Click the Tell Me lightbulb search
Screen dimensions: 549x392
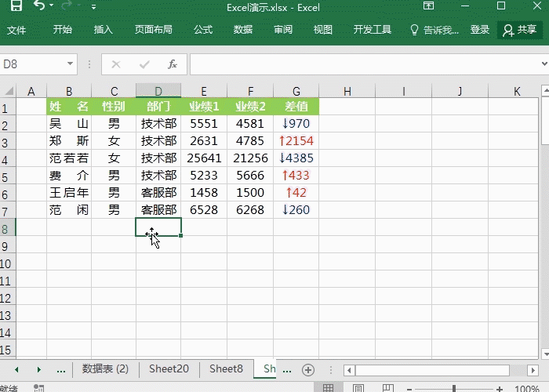pyautogui.click(x=434, y=30)
